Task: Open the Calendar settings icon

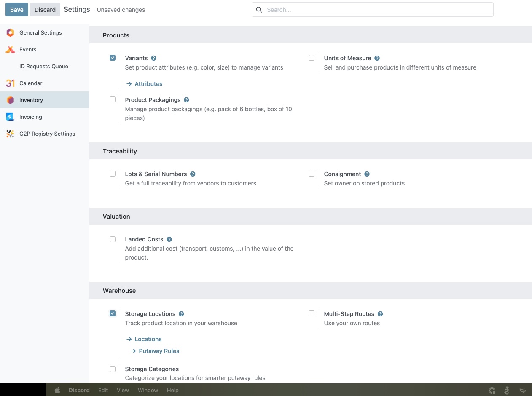Action: [x=10, y=83]
